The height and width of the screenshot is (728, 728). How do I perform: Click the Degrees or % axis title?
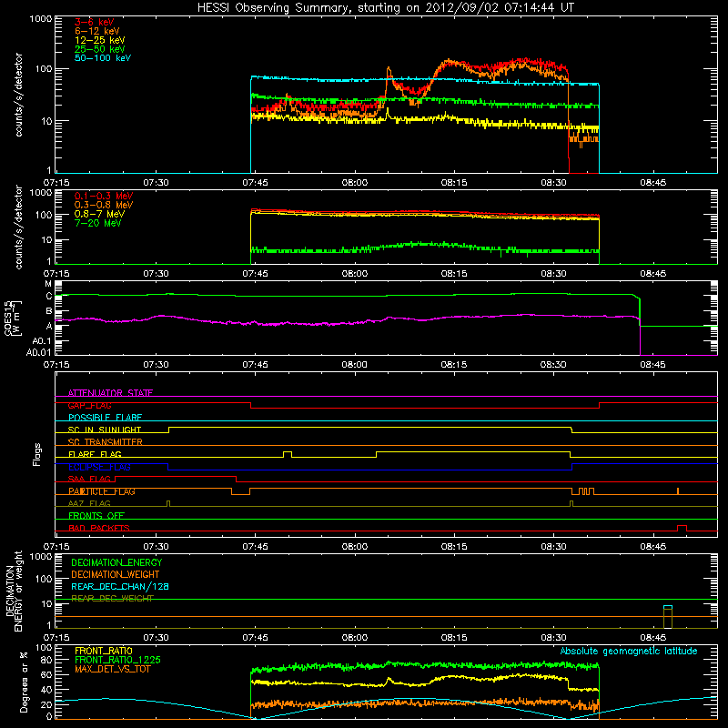tap(24, 682)
